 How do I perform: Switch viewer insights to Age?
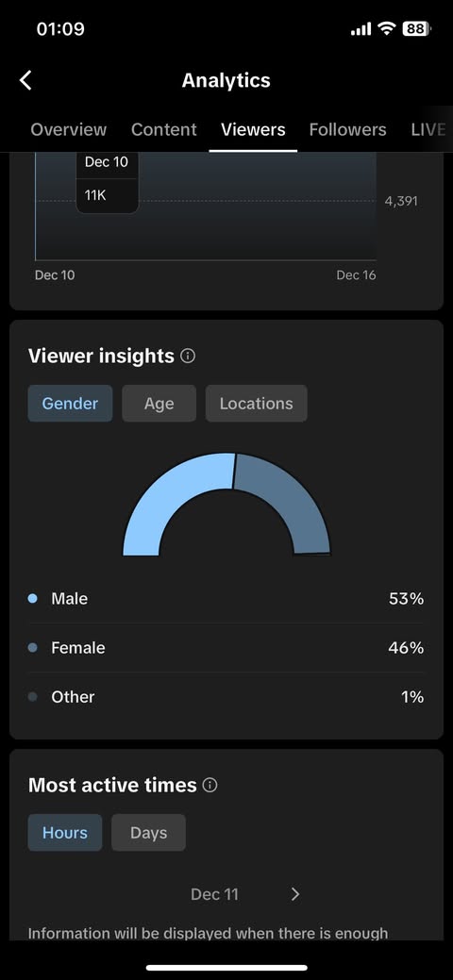(159, 403)
